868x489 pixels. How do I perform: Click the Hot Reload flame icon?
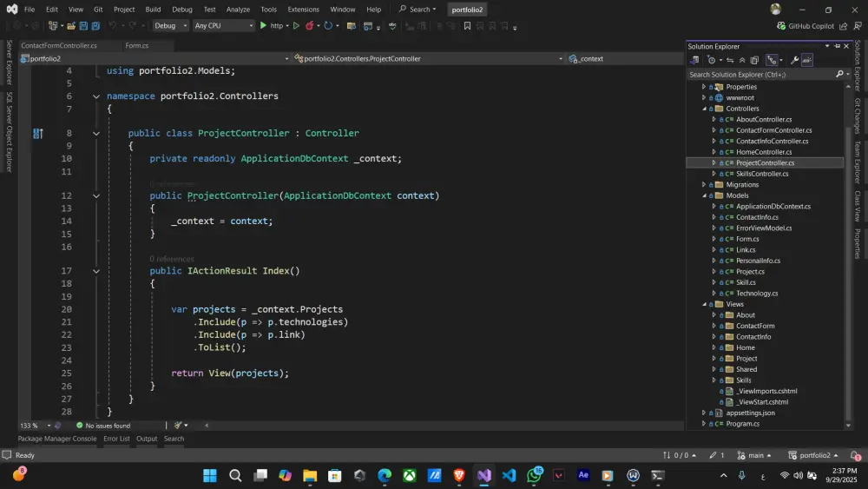[310, 26]
